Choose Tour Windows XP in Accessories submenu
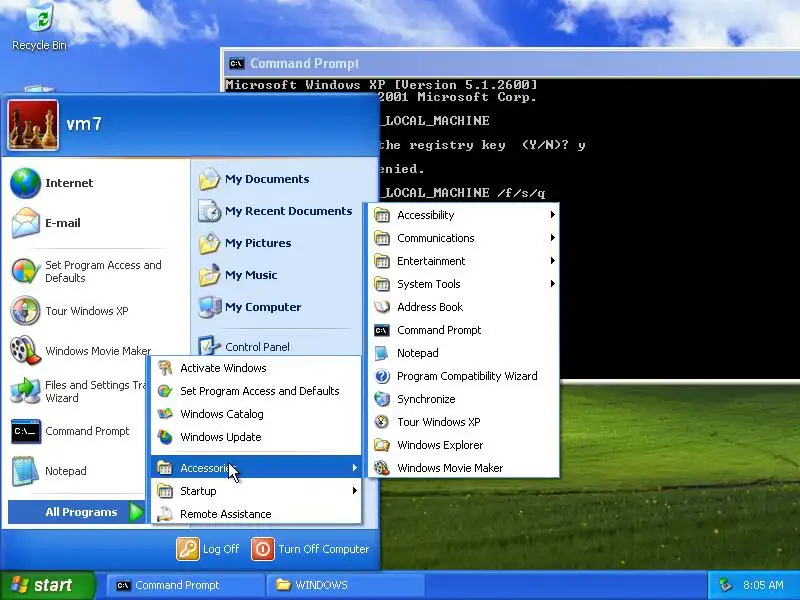 (463, 422)
